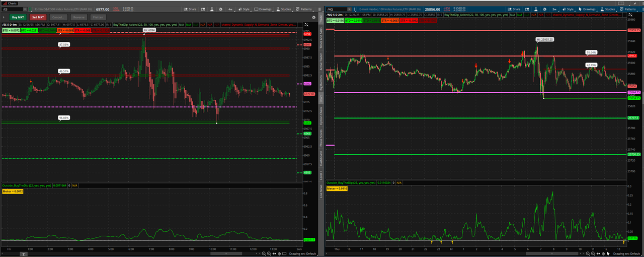
Task: Expand the arrow left of Buy MKT
Action: pyautogui.click(x=4, y=17)
